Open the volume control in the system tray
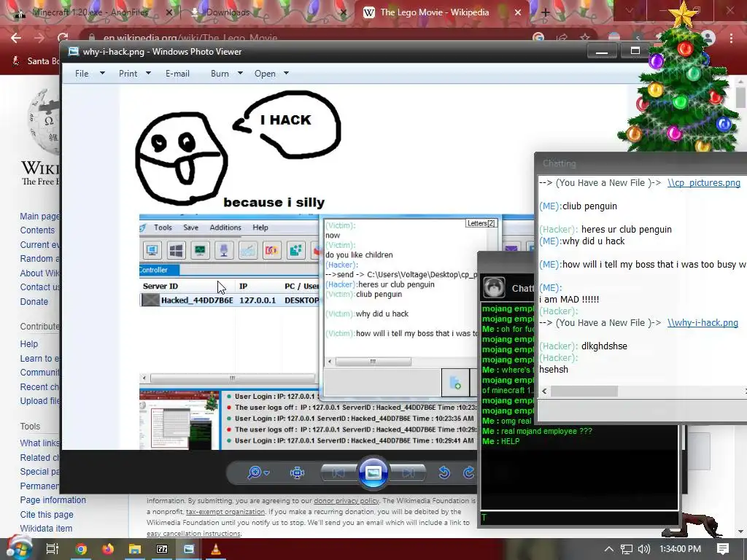This screenshot has width=747, height=560. (x=643, y=549)
